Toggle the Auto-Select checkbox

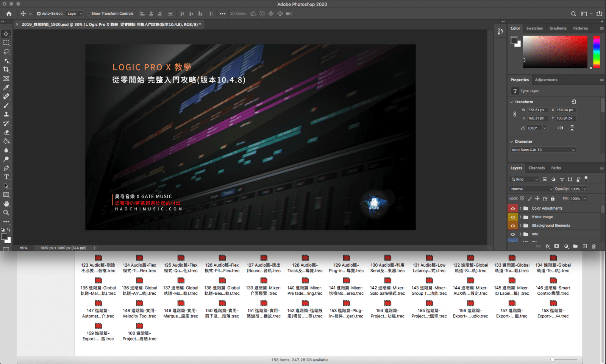pos(39,14)
